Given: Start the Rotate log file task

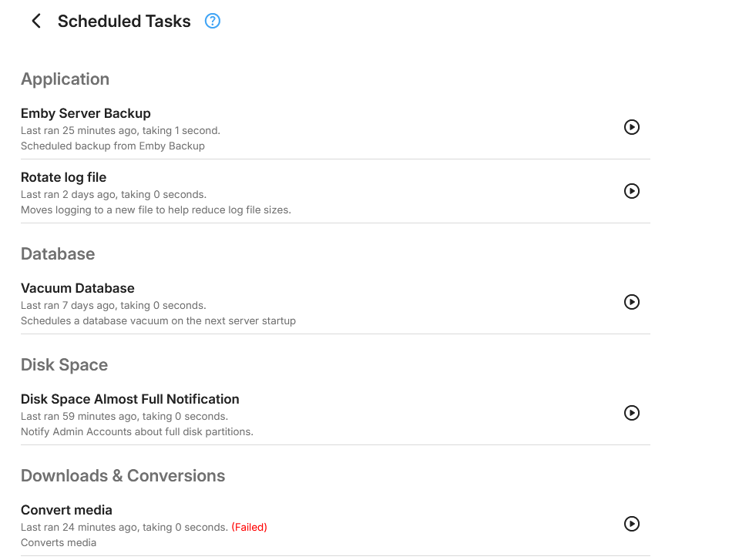Looking at the screenshot, I should pyautogui.click(x=632, y=191).
